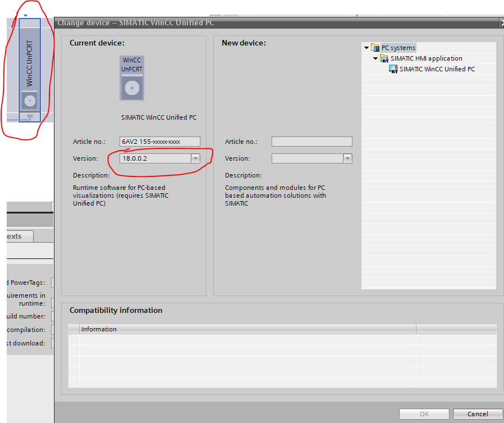Click the current device Article no. field
Viewport: 504px width, 423px height.
160,142
